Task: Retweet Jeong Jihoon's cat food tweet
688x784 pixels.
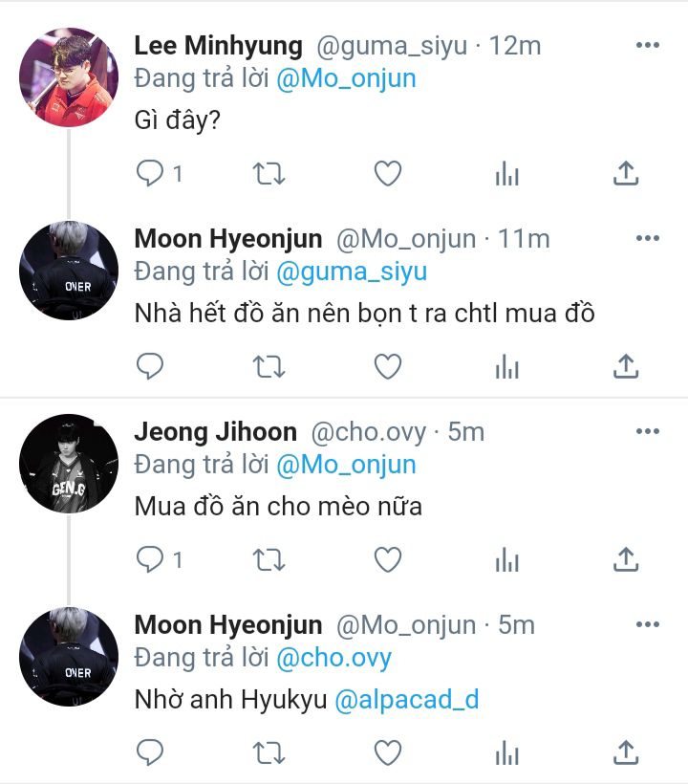Action: (x=269, y=559)
